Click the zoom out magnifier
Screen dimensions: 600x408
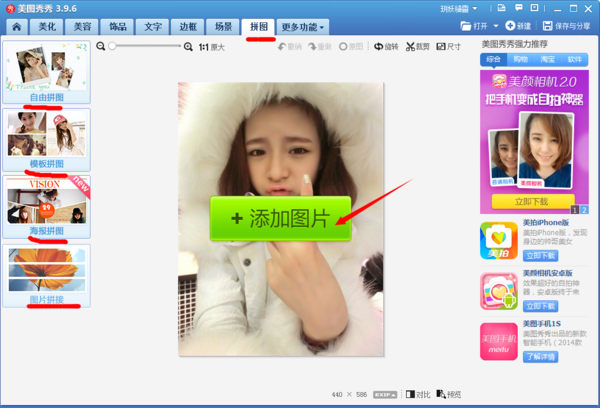point(101,46)
